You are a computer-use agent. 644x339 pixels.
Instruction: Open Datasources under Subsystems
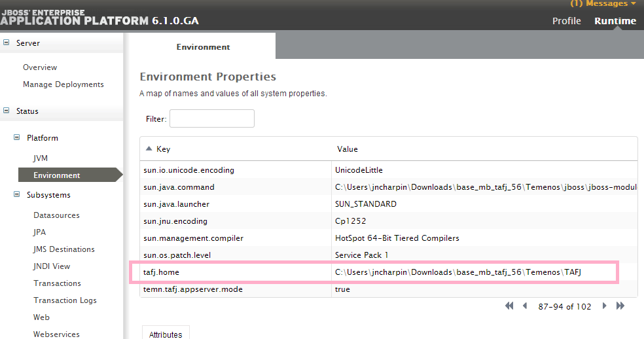pos(56,215)
